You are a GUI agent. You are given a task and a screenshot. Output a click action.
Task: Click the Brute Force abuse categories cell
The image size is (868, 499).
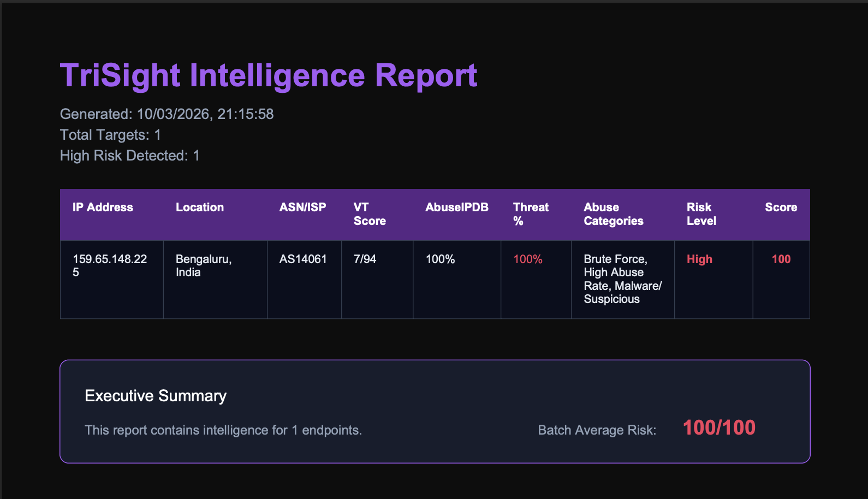[622, 279]
